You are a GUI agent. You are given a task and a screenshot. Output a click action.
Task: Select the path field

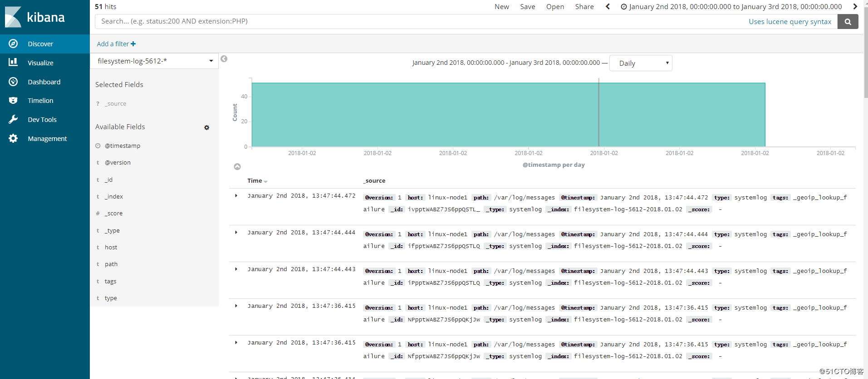coord(111,264)
